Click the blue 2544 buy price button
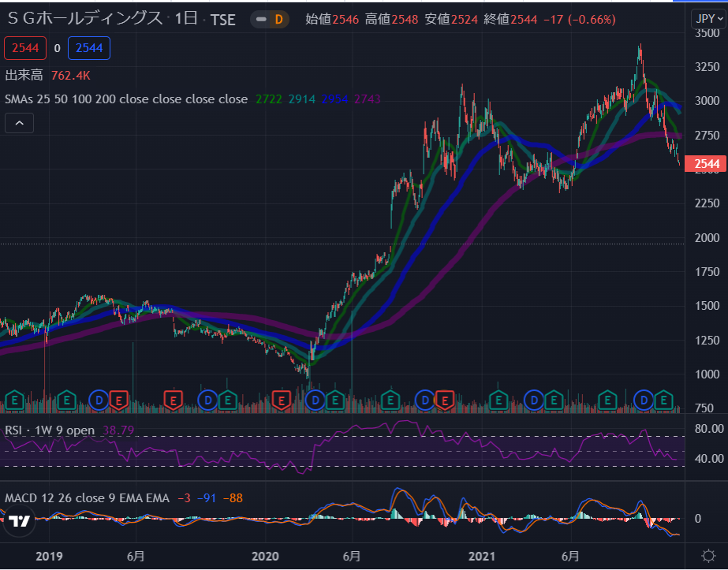 click(89, 48)
